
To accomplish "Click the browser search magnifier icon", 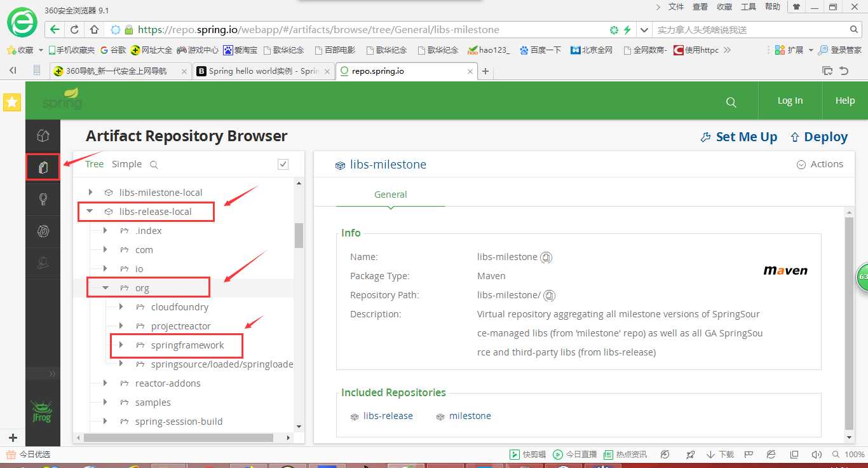I will click(854, 29).
